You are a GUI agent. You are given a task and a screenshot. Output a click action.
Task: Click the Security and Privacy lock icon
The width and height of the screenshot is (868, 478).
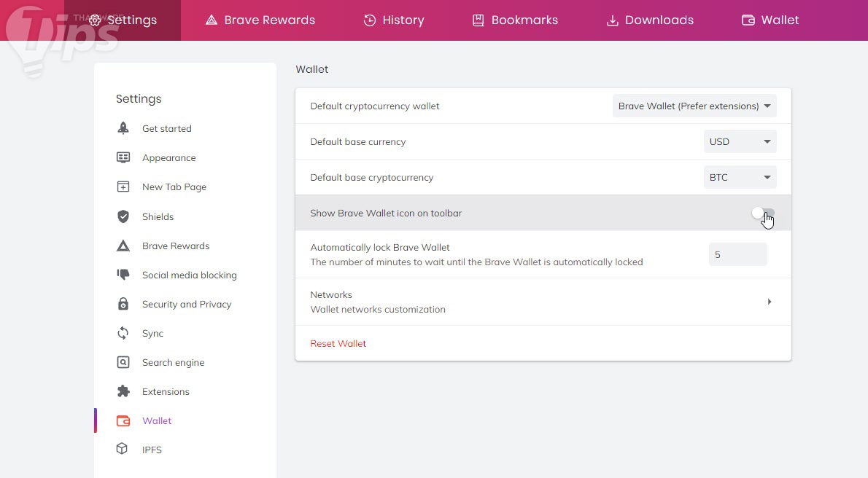click(123, 304)
